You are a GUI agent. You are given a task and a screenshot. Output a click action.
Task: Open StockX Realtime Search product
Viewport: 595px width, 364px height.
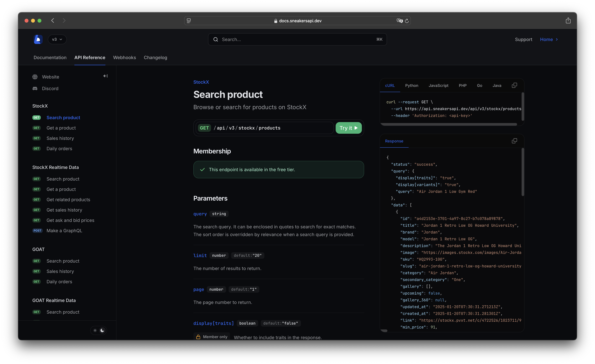(x=63, y=179)
